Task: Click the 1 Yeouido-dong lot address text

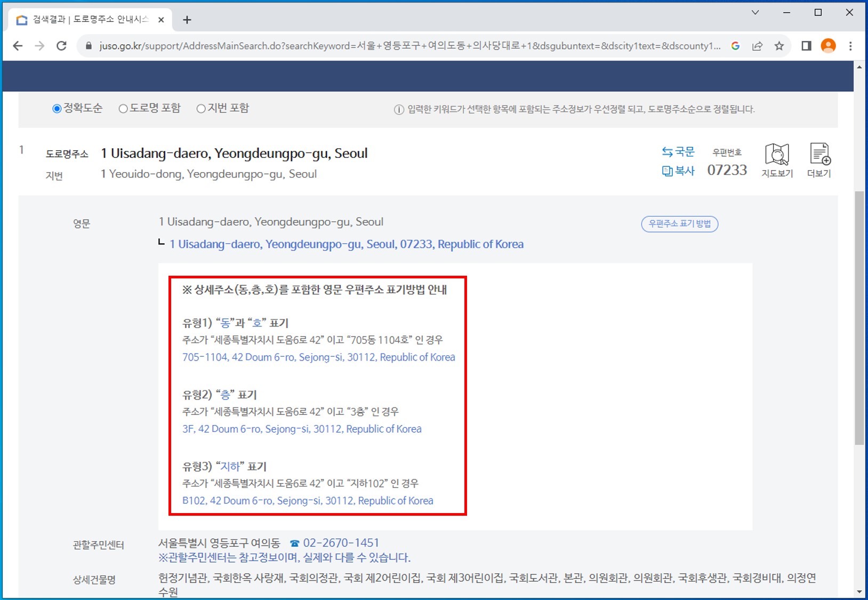Action: (x=208, y=174)
